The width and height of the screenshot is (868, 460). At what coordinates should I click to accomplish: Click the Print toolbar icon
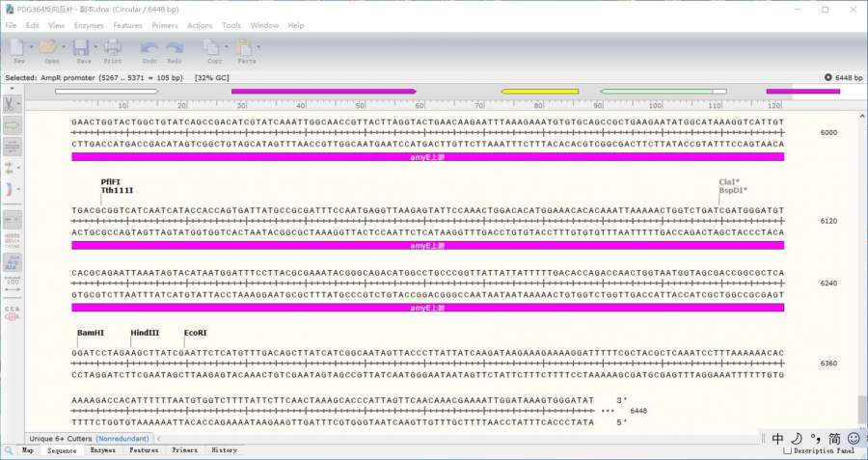tap(113, 47)
